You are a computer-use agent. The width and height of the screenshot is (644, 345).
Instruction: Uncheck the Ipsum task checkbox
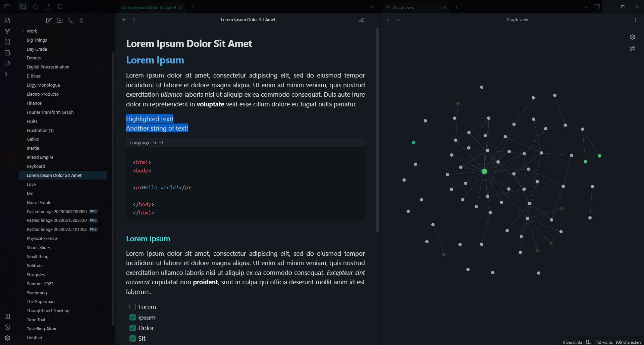pyautogui.click(x=132, y=317)
